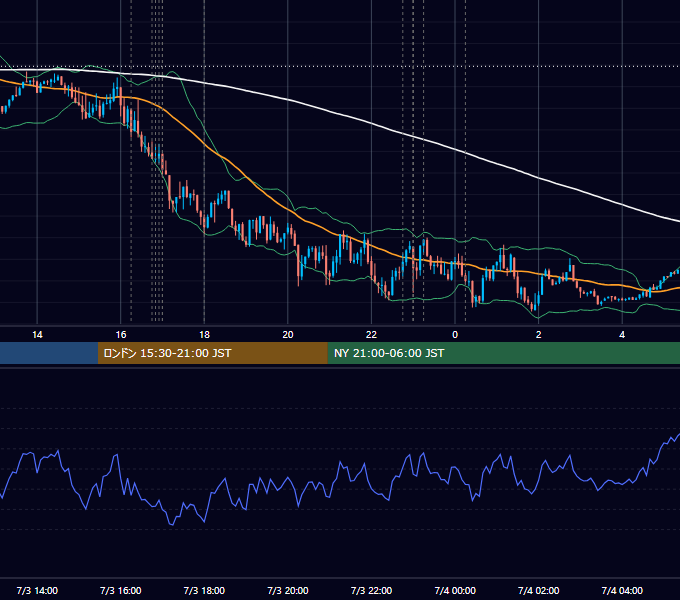680x600 pixels.
Task: Click the 7/4 00:00 time label
Action: (455, 590)
